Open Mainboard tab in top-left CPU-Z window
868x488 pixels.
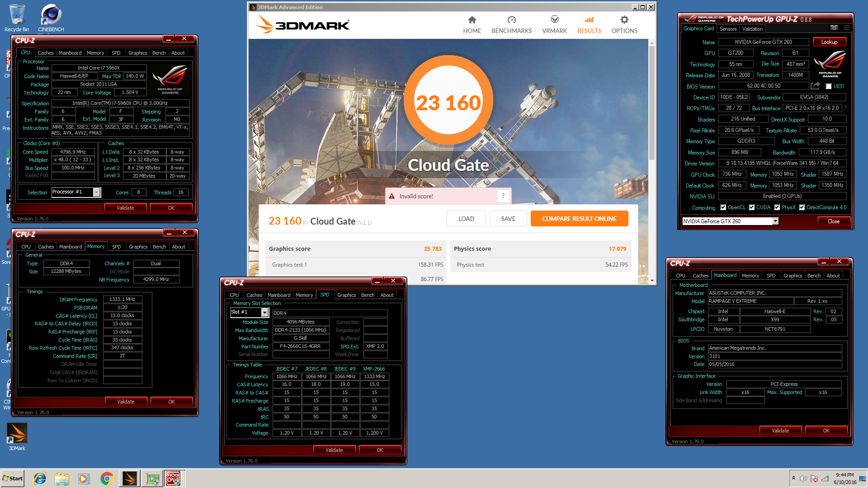click(x=70, y=53)
